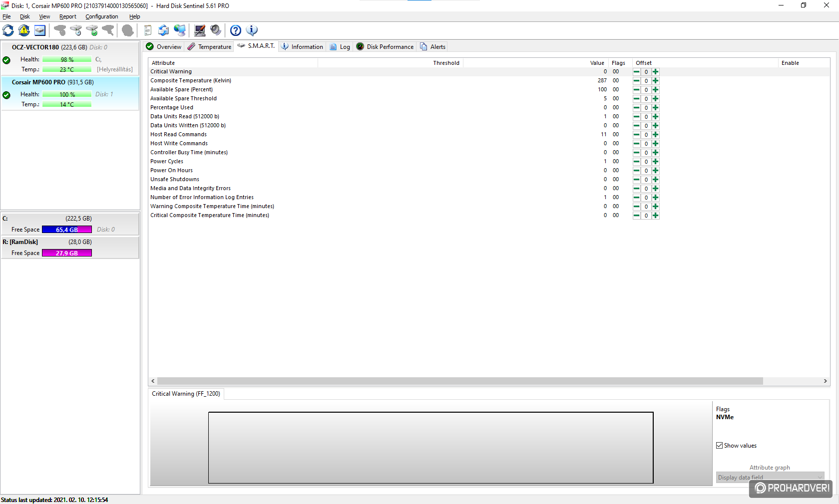839x504 pixels.
Task: Toggle the Show values checkbox
Action: pyautogui.click(x=720, y=446)
